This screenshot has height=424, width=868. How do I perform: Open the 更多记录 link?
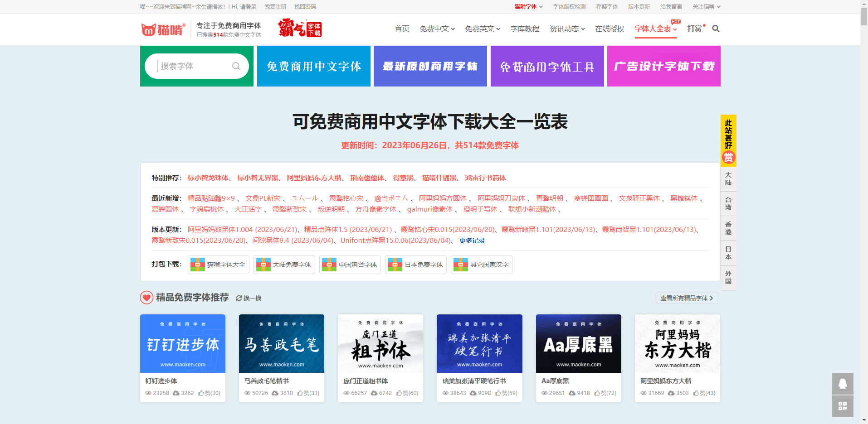[x=472, y=241]
